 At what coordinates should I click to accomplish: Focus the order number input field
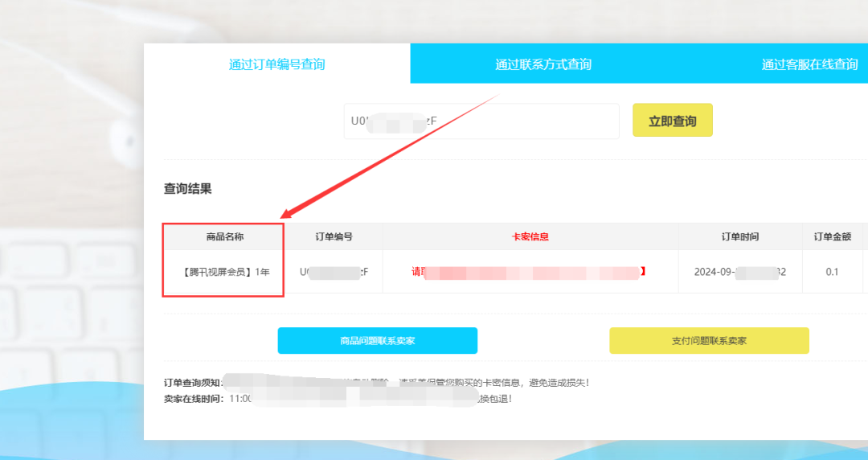click(481, 121)
